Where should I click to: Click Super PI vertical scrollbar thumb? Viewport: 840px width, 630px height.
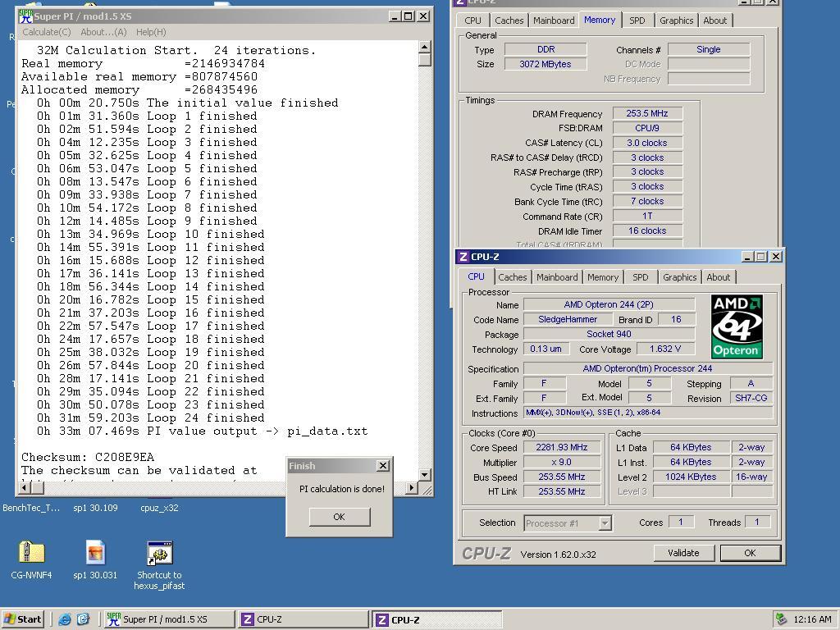point(424,59)
